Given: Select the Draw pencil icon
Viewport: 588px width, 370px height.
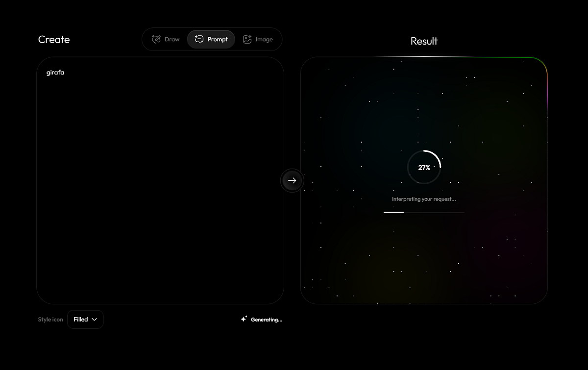Looking at the screenshot, I should click(156, 39).
